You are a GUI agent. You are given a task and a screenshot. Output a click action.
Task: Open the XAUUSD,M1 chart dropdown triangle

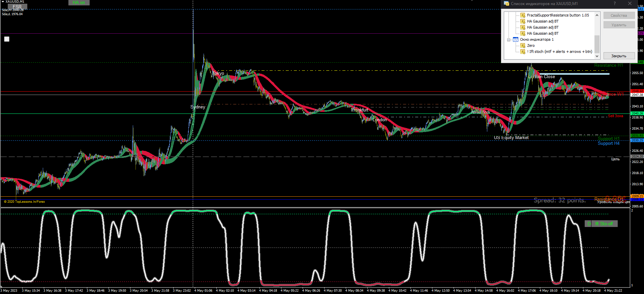point(3,2)
